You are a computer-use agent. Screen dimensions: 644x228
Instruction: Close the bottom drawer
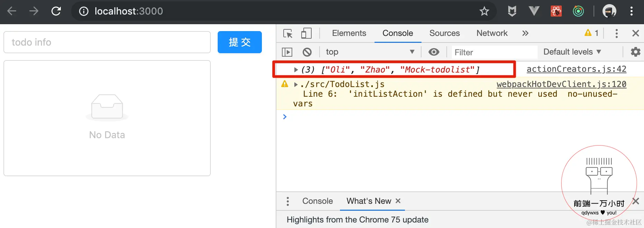636,201
